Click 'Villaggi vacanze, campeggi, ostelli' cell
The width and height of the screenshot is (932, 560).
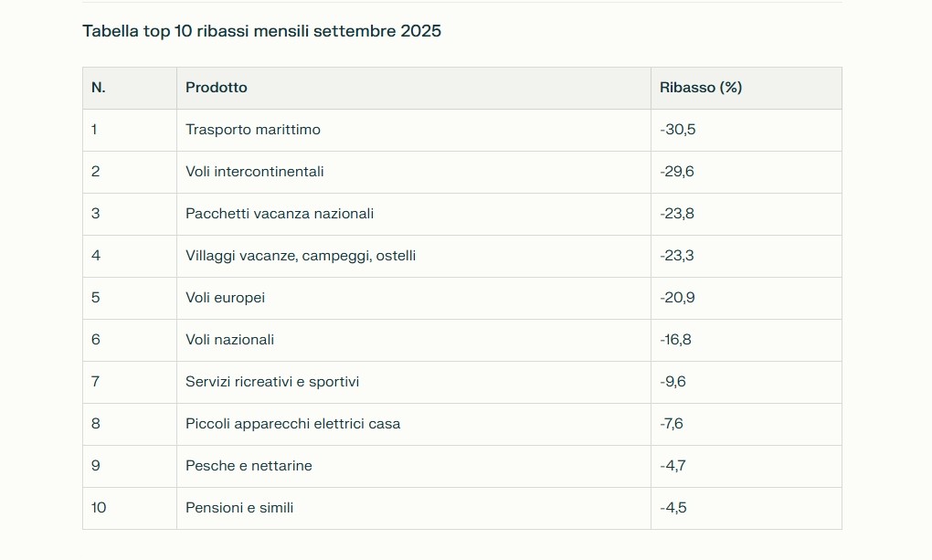click(x=301, y=256)
